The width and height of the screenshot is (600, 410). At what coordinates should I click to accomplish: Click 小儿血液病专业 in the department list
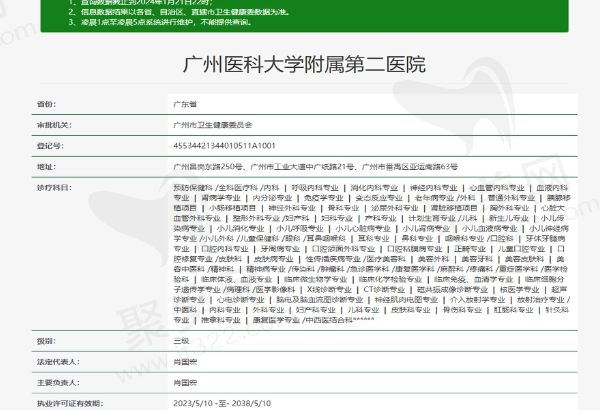point(489,229)
